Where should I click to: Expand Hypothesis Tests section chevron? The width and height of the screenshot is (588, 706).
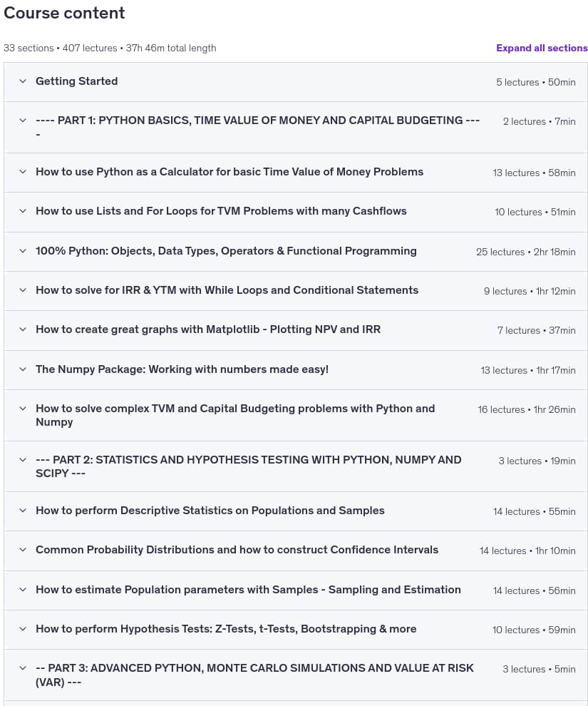coord(23,629)
